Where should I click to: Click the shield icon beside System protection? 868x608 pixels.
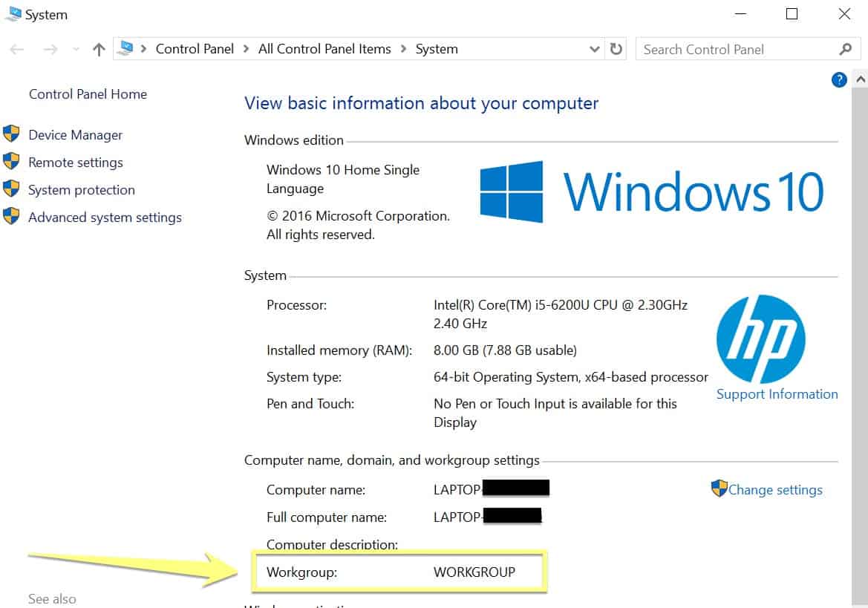[x=11, y=189]
